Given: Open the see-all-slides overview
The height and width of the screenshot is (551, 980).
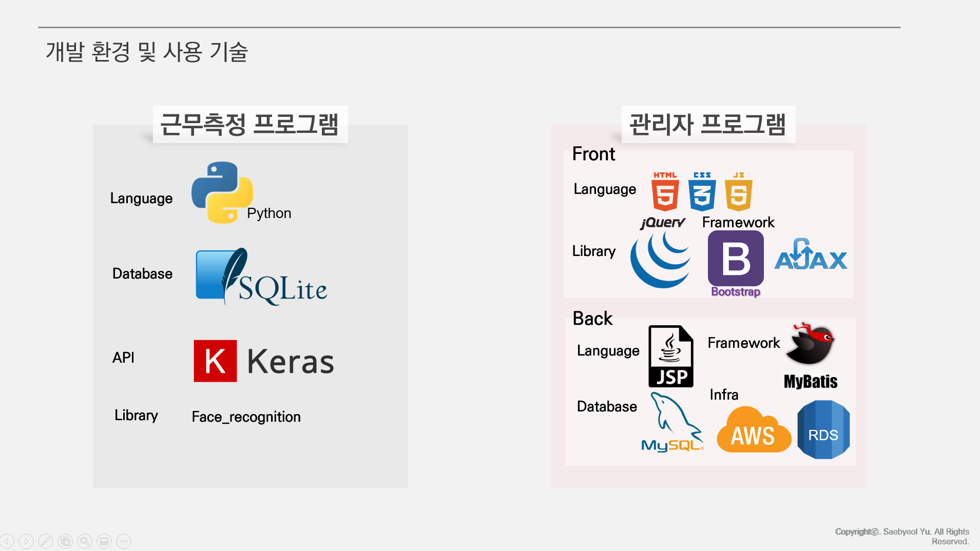Looking at the screenshot, I should click(x=65, y=541).
